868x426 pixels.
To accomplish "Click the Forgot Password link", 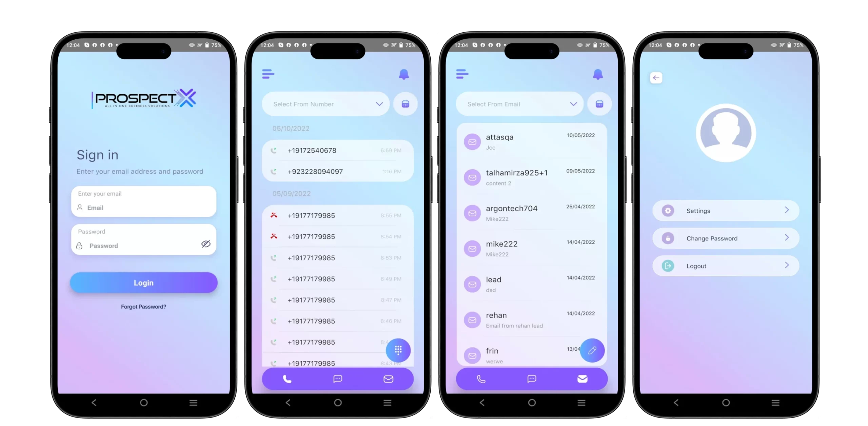I will tap(143, 306).
